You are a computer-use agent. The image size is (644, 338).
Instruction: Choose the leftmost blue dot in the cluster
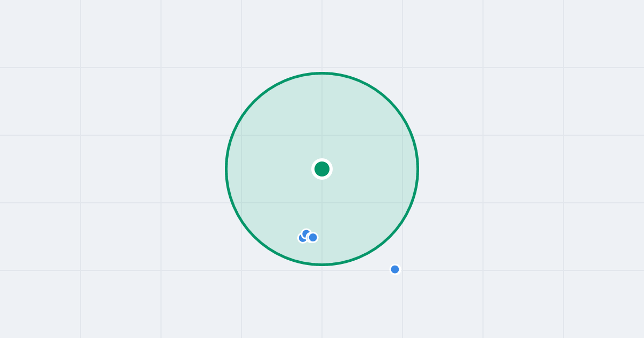[303, 238]
